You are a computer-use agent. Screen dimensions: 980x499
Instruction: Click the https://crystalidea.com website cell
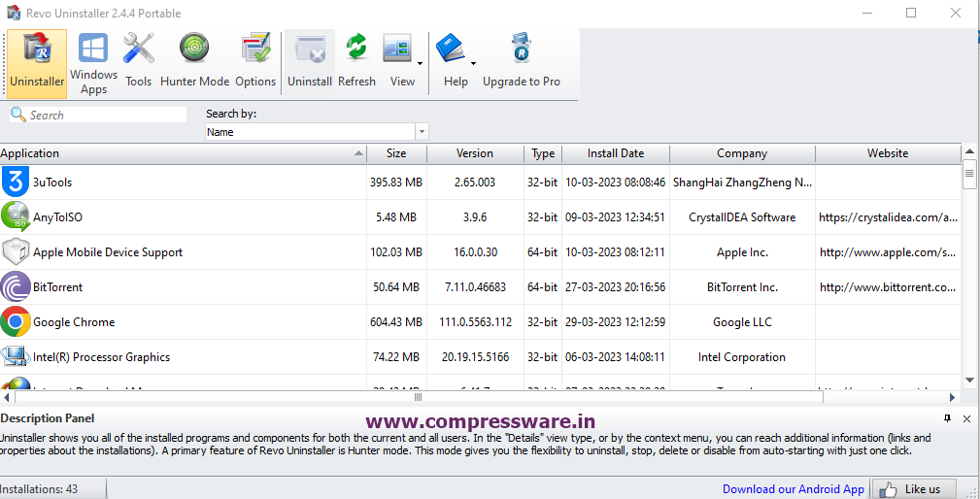click(888, 217)
